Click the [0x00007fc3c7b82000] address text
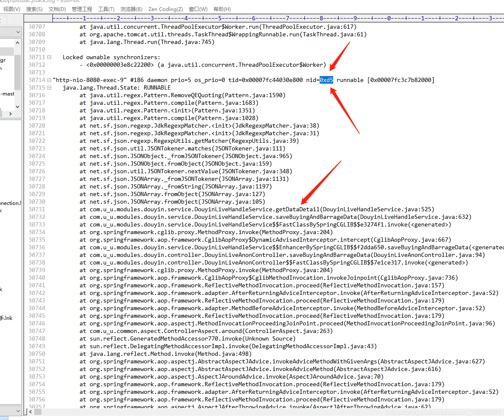 point(401,80)
